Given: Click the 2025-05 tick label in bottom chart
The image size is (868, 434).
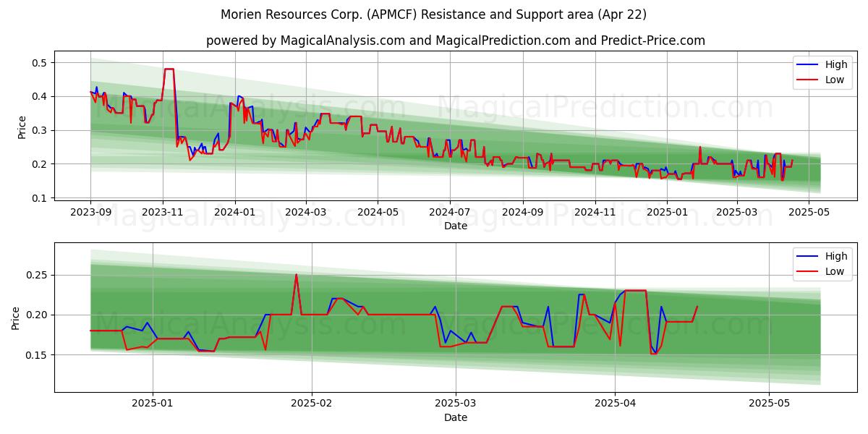Looking at the screenshot, I should tap(770, 404).
